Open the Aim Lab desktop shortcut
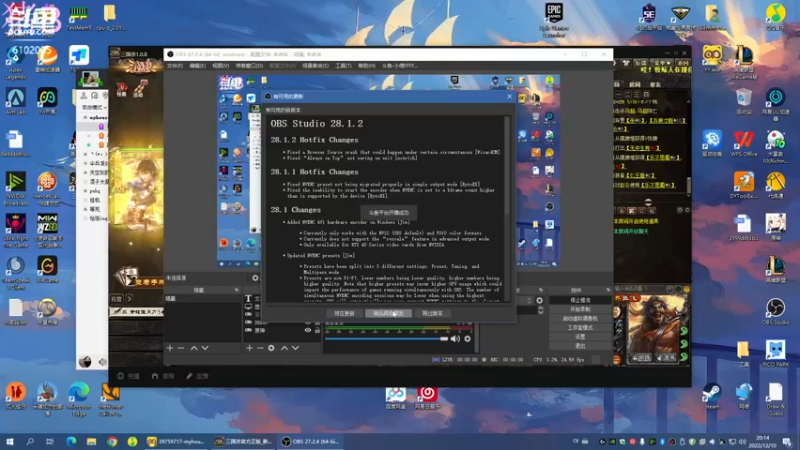 [16, 101]
